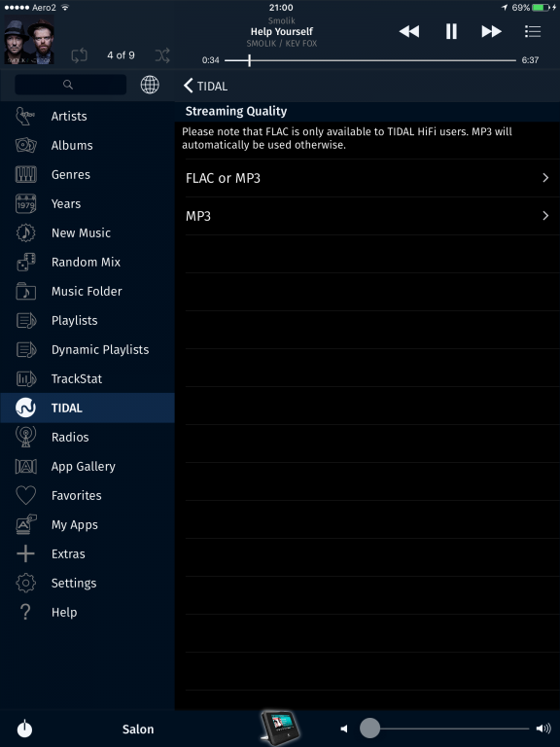560x747 pixels.
Task: Open the Music Folder icon
Action: [x=25, y=291]
